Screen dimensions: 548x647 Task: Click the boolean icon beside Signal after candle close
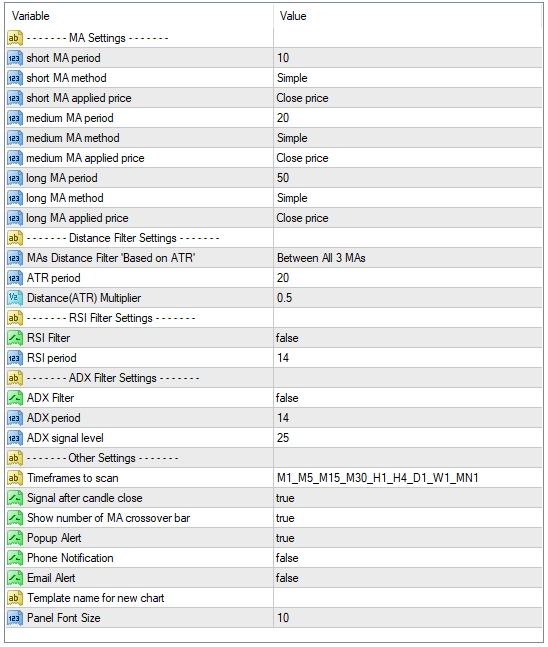(14, 498)
